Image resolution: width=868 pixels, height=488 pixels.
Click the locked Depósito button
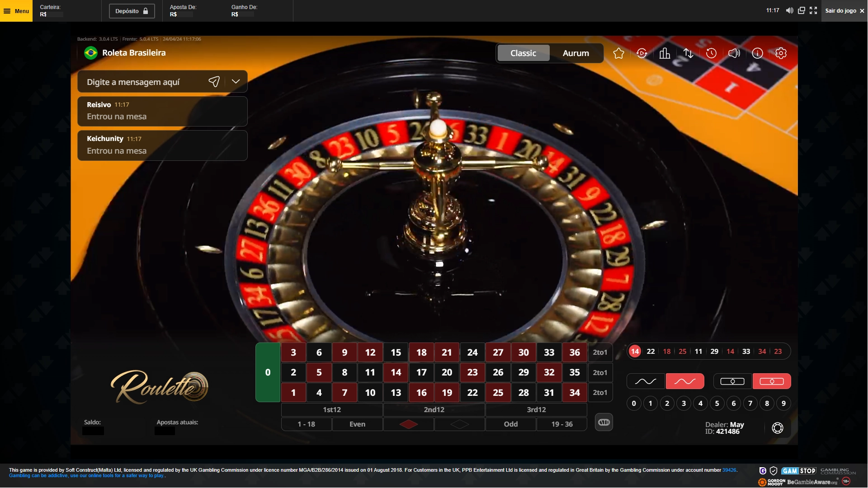pos(132,11)
